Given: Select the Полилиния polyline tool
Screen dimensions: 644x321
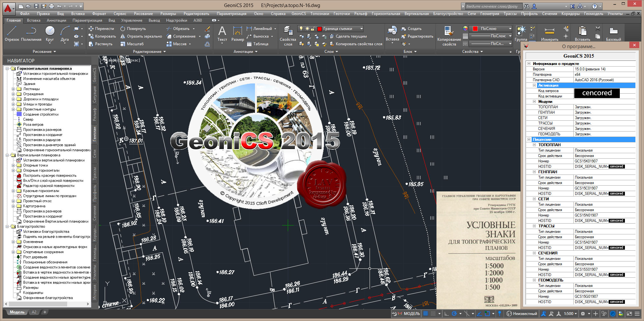Looking at the screenshot, I should 31,34.
